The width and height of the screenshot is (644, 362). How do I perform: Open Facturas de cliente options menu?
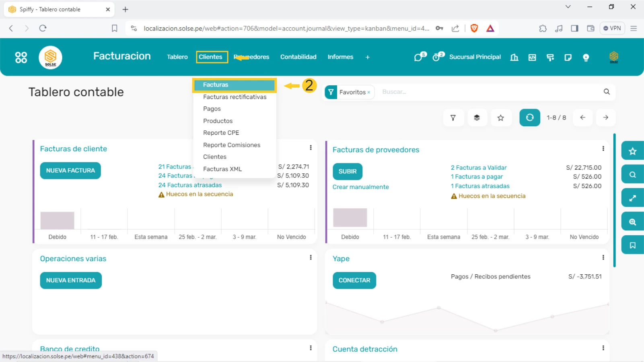(x=311, y=148)
